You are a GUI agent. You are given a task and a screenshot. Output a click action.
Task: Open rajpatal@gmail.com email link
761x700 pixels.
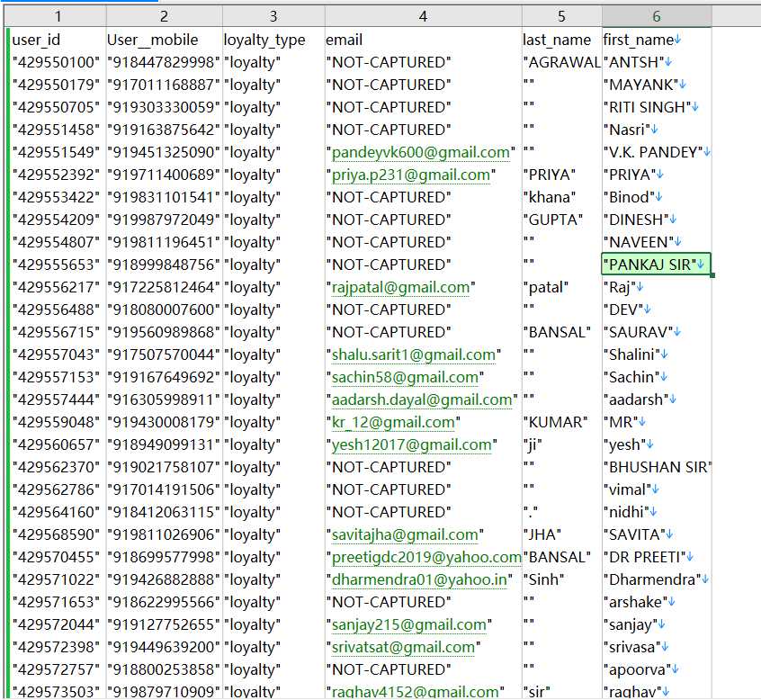pyautogui.click(x=400, y=287)
